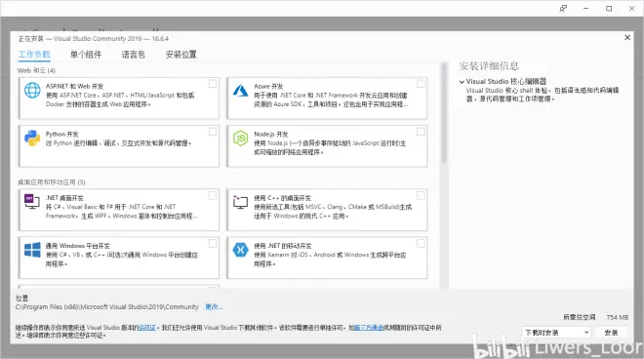Click the Node.js hexagon icon
644x359 pixels.
241,139
